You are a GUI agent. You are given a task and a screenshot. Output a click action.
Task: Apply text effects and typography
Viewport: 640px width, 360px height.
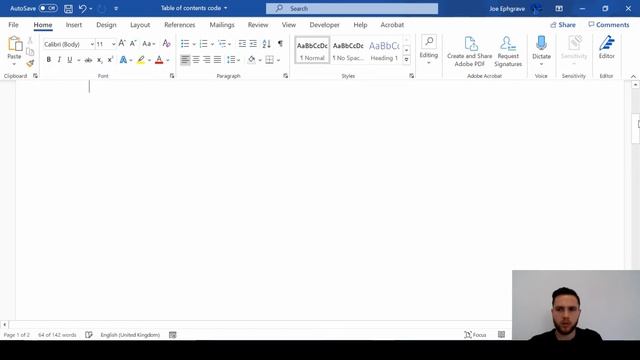123,60
